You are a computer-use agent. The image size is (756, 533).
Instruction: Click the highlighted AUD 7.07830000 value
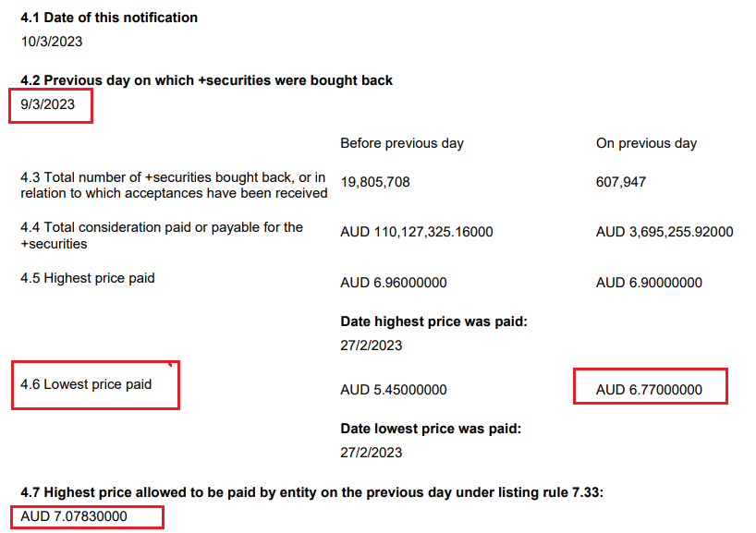[x=74, y=516]
